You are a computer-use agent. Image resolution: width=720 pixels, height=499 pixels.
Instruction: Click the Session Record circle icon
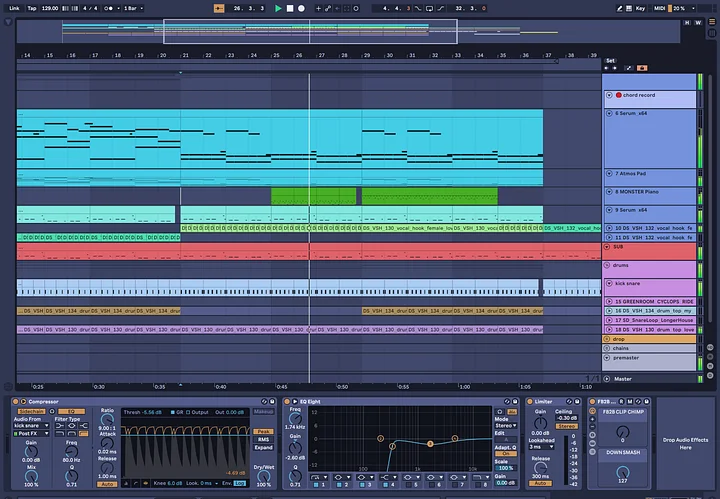[356, 8]
